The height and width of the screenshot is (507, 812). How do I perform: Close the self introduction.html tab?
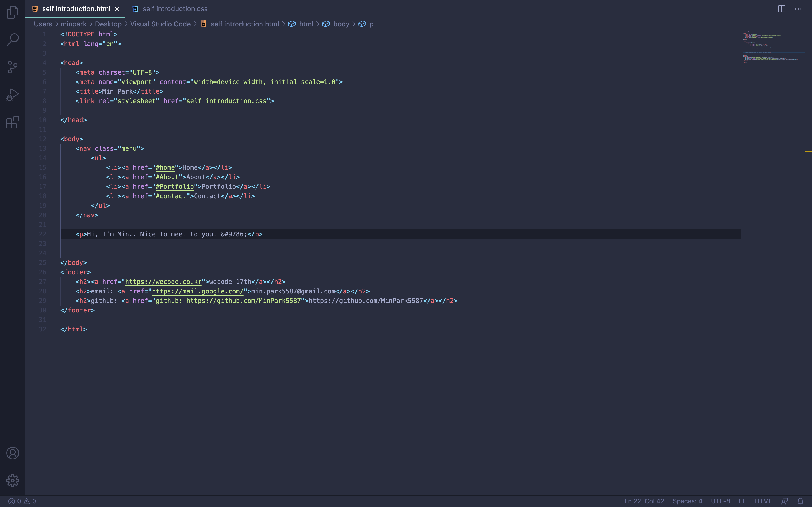coord(117,9)
